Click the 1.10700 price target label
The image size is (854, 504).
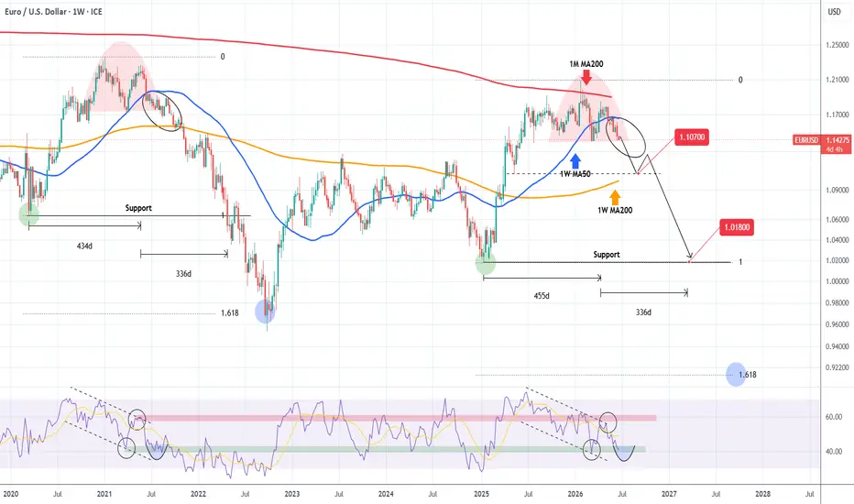click(692, 137)
